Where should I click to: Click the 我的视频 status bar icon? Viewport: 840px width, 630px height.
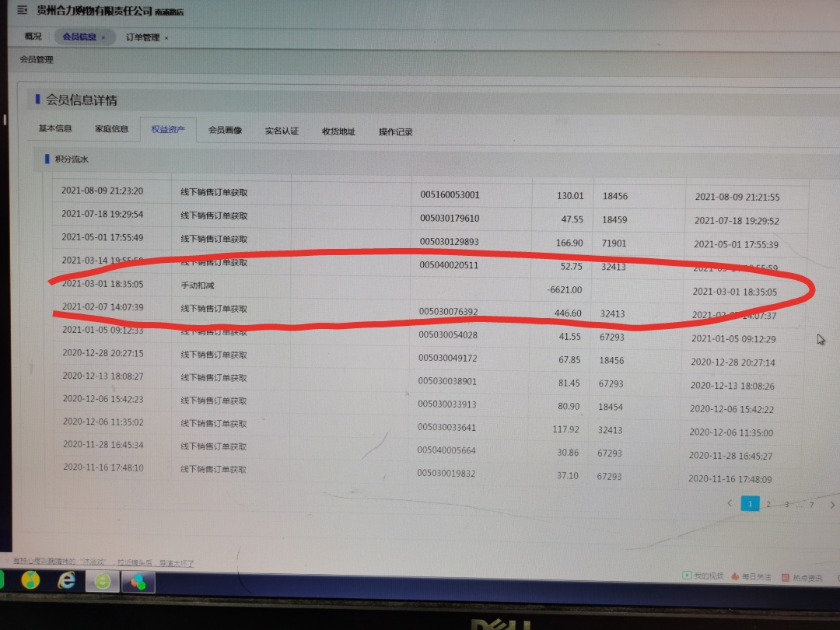(703, 576)
